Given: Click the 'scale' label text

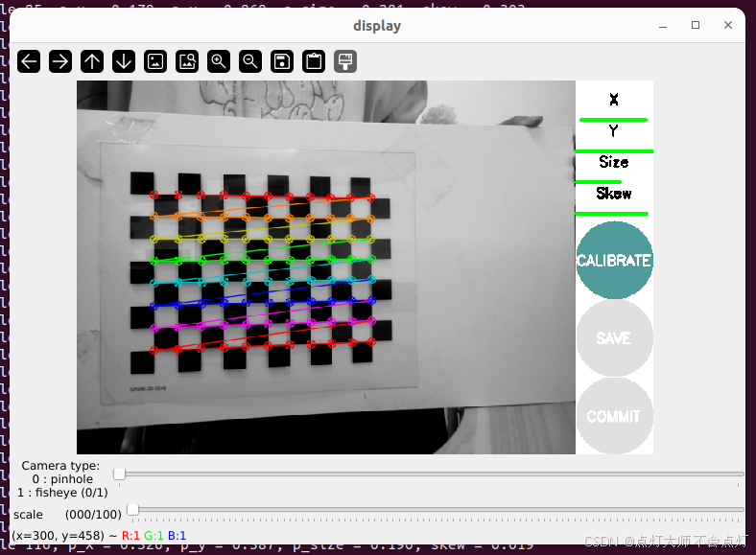Looking at the screenshot, I should [x=28, y=515].
